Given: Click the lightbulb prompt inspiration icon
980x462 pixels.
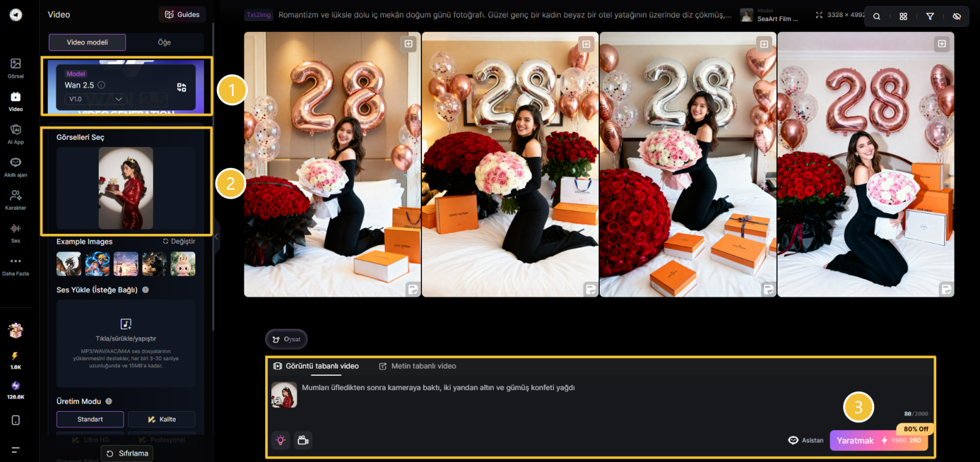Looking at the screenshot, I should 281,440.
